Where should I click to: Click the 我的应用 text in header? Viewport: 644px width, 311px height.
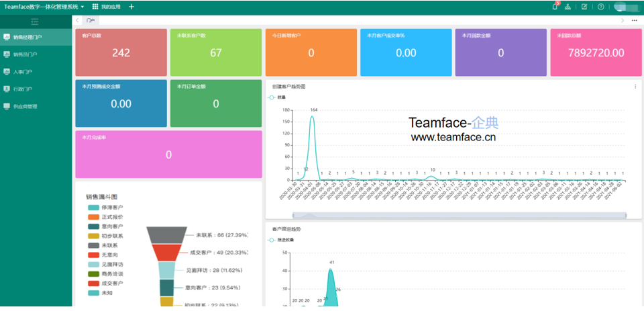[111, 7]
